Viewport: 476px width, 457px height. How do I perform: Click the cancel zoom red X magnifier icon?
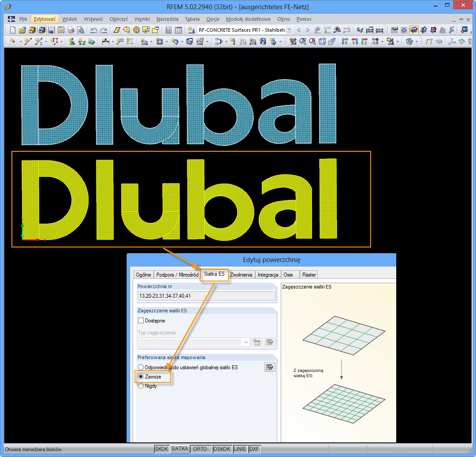[x=312, y=41]
